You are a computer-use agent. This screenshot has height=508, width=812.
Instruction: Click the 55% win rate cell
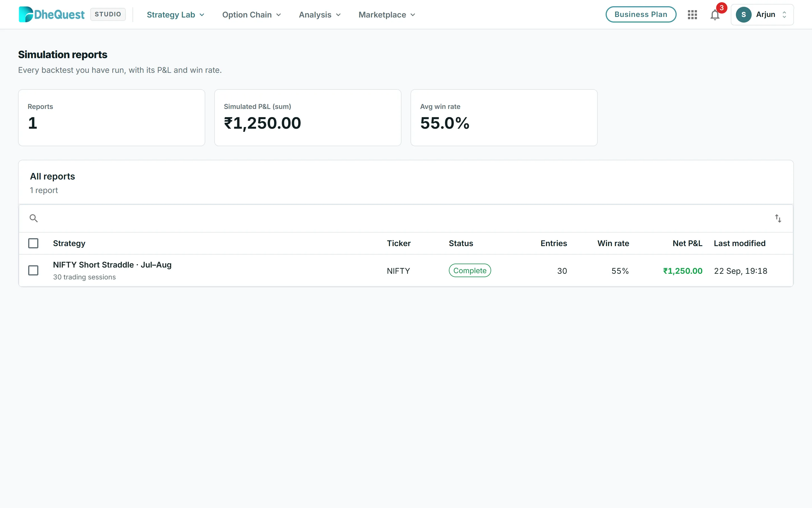[x=620, y=271]
